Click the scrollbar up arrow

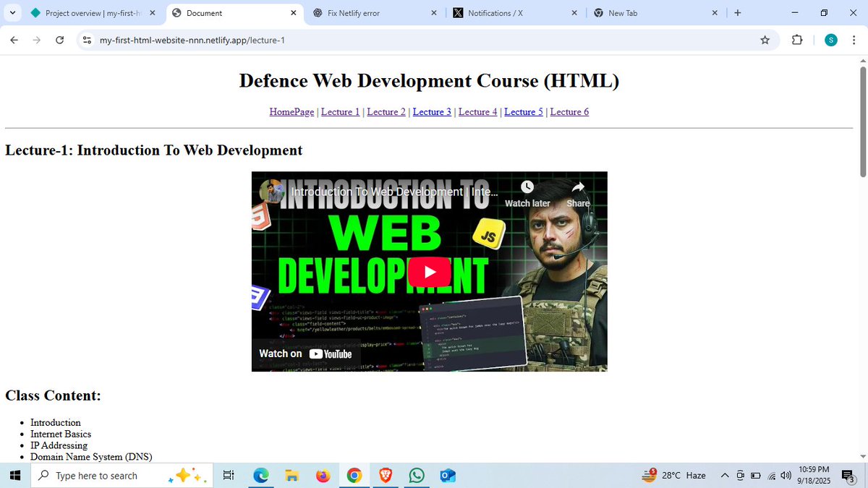point(862,60)
